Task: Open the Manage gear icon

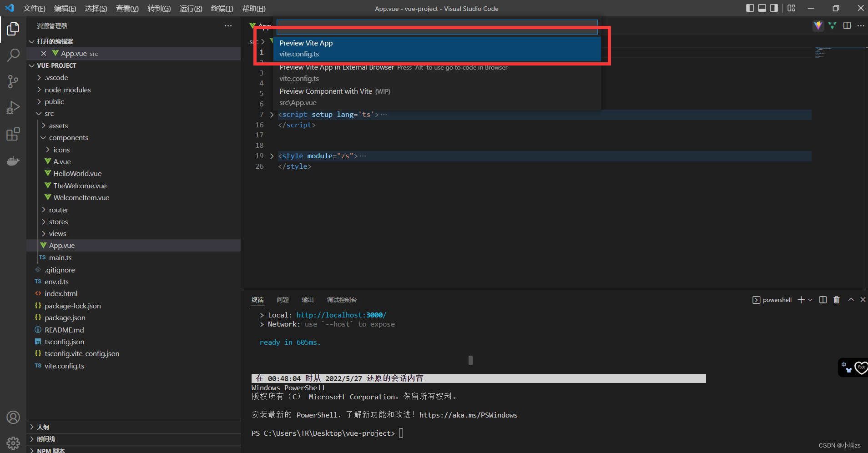Action: pyautogui.click(x=13, y=443)
